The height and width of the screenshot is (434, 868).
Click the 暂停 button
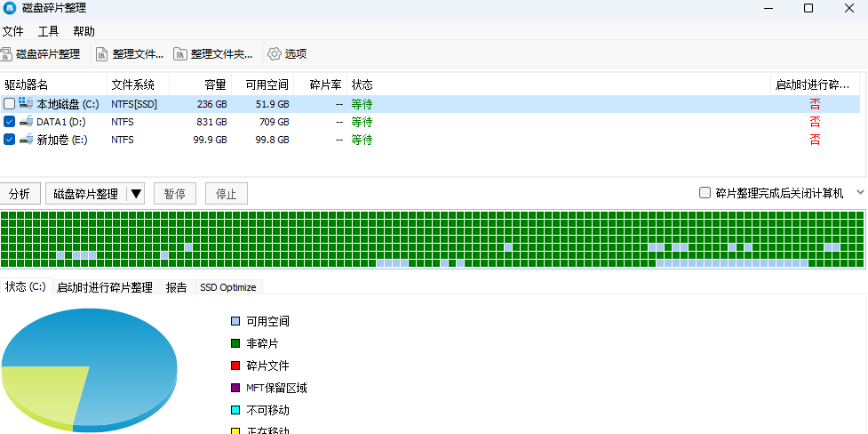pyautogui.click(x=175, y=194)
